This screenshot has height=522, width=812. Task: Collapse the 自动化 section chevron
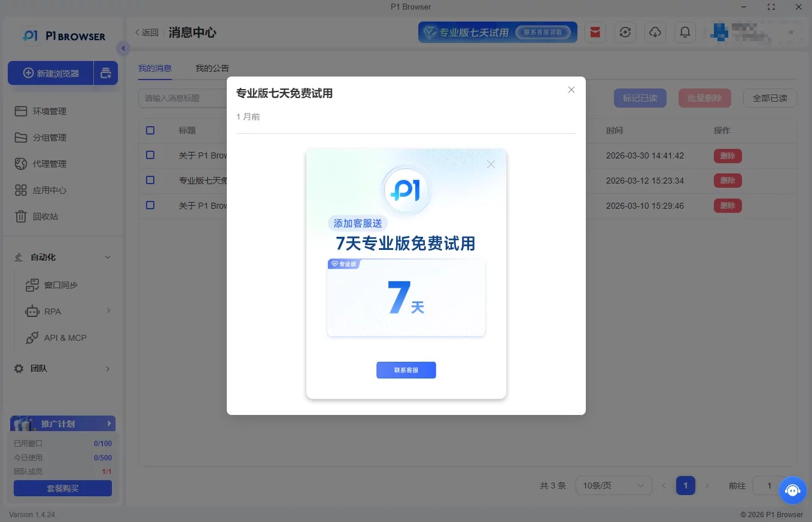click(108, 257)
